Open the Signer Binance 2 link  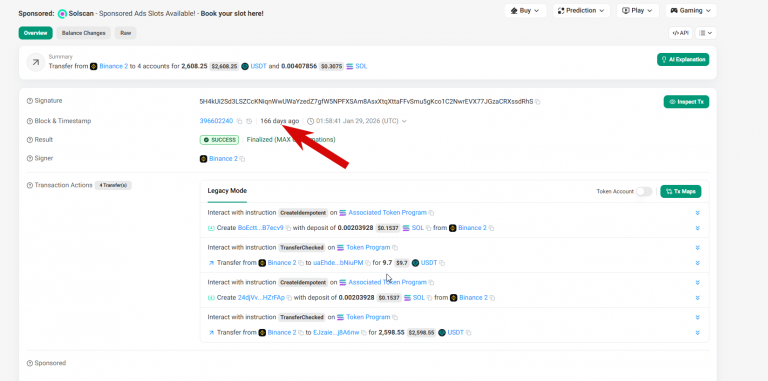pos(223,159)
